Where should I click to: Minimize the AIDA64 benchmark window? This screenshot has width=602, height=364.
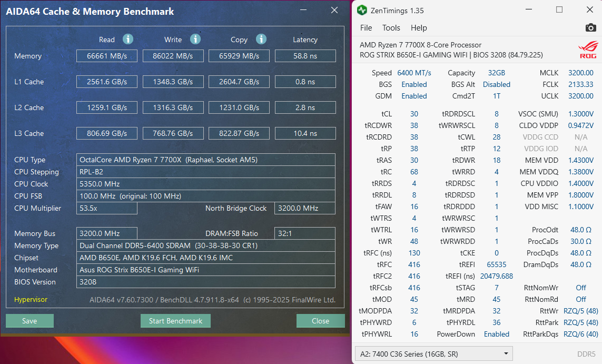tap(303, 11)
